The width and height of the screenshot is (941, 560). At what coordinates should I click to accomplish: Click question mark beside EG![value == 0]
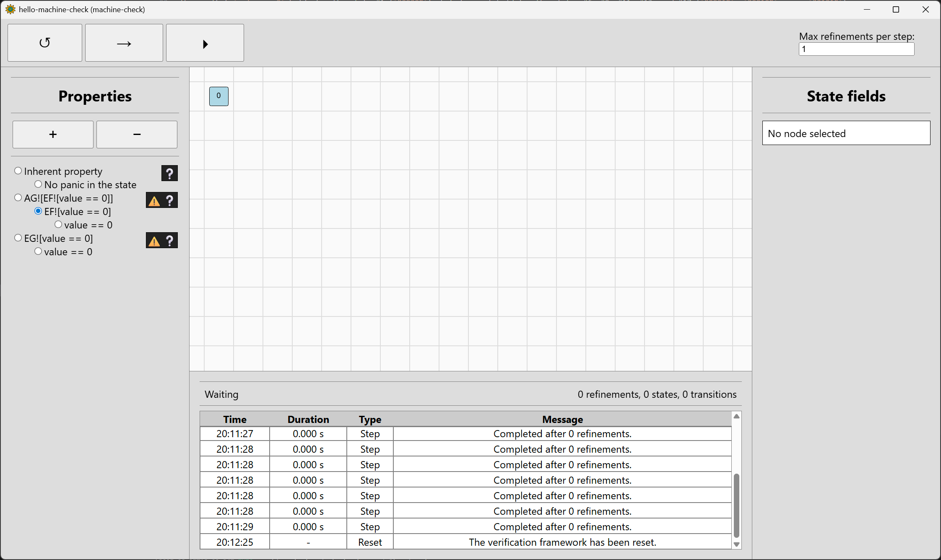(170, 241)
